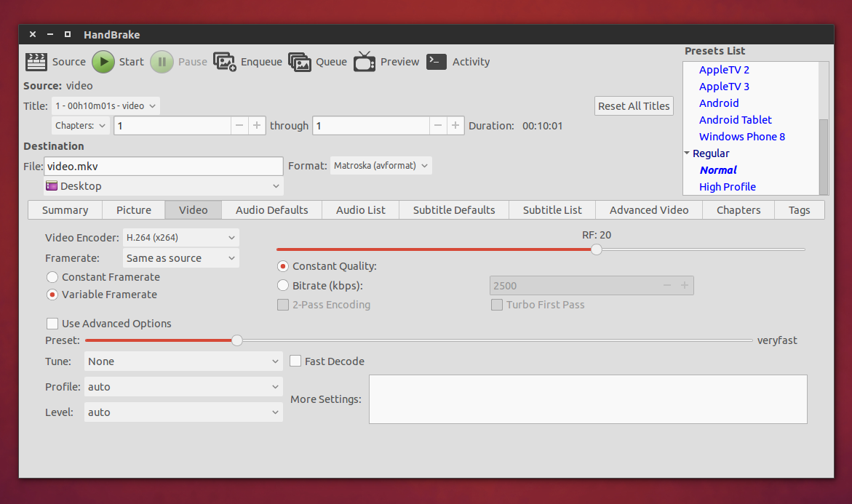This screenshot has height=504, width=852.
Task: Open the Activity terminal icon
Action: click(x=437, y=62)
